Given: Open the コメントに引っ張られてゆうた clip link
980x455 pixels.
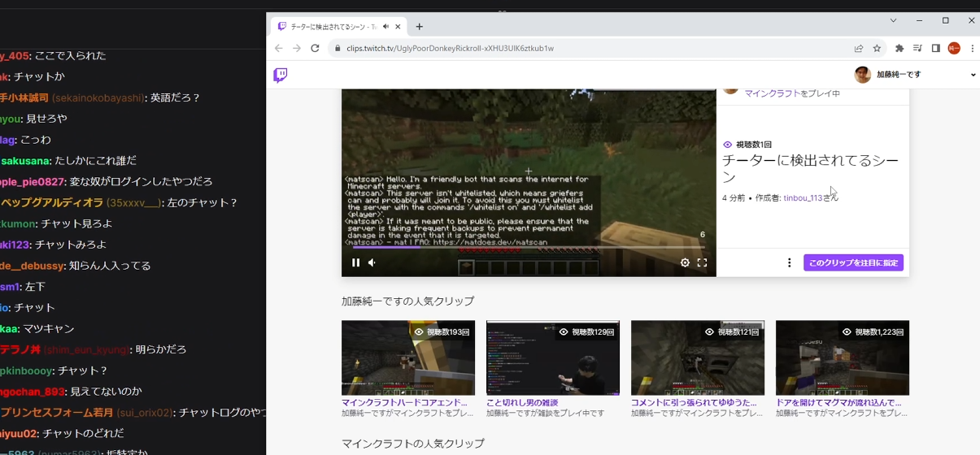Looking at the screenshot, I should pos(694,402).
